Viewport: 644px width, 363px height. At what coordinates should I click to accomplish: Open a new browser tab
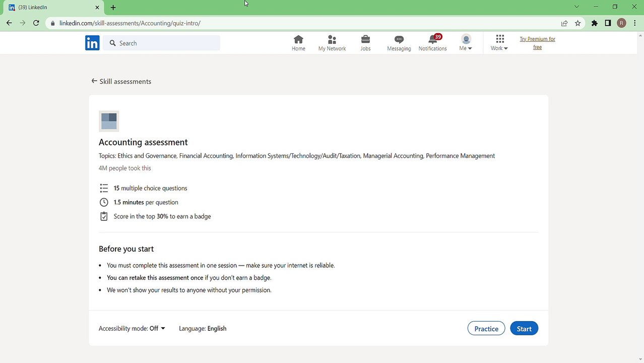[113, 8]
